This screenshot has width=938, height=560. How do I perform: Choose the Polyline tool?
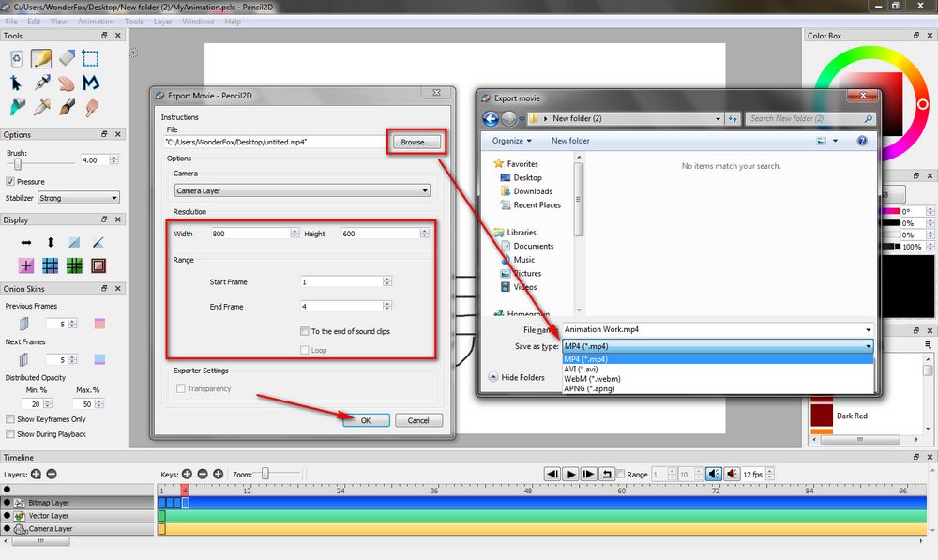click(90, 83)
